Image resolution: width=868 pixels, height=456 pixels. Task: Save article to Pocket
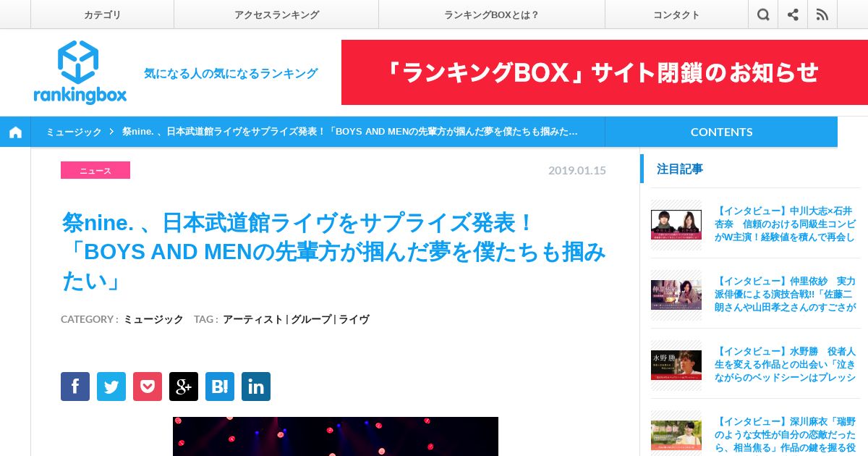point(148,387)
